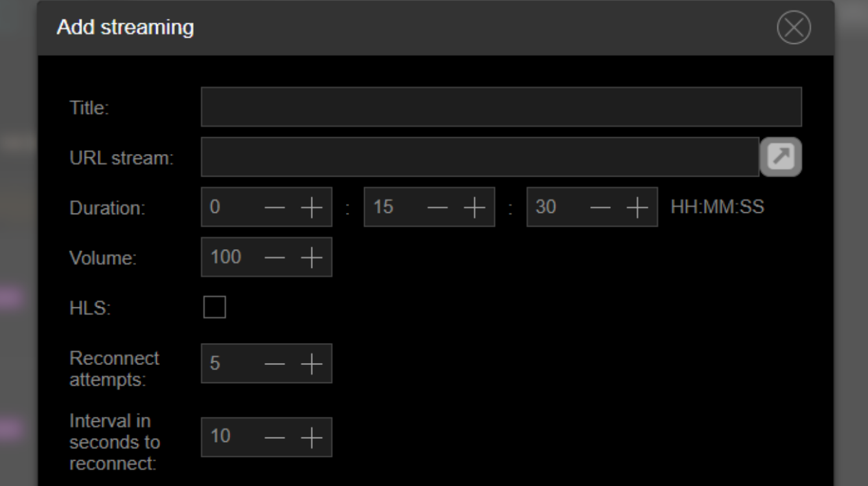Decrease Duration seconds with minus
The width and height of the screenshot is (868, 486).
point(601,207)
